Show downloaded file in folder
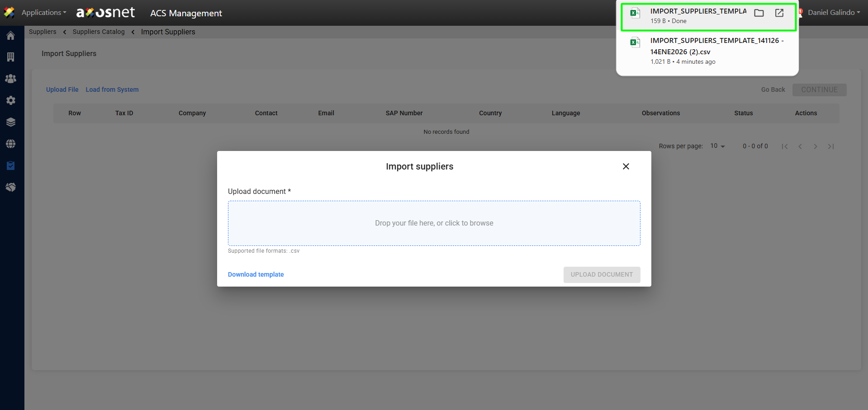868x410 pixels. 759,13
